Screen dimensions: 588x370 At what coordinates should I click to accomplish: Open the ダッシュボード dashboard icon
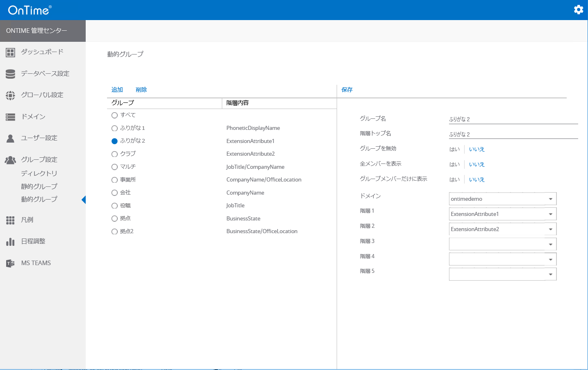click(11, 52)
